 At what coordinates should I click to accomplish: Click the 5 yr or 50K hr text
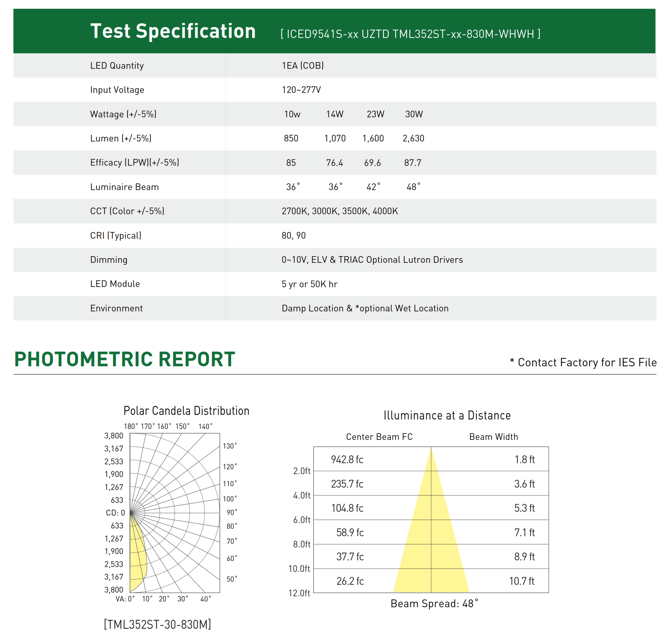309,284
